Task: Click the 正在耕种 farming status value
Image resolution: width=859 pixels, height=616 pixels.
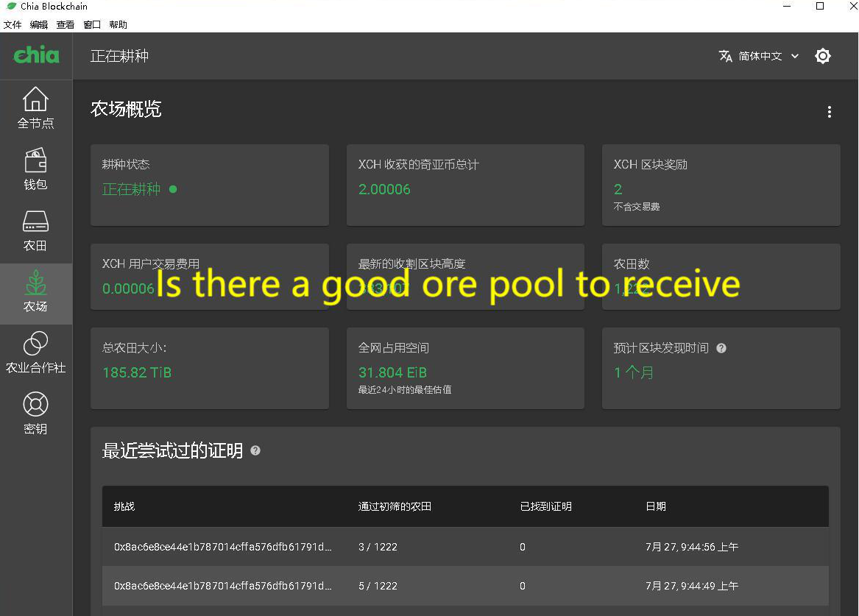Action: (132, 189)
